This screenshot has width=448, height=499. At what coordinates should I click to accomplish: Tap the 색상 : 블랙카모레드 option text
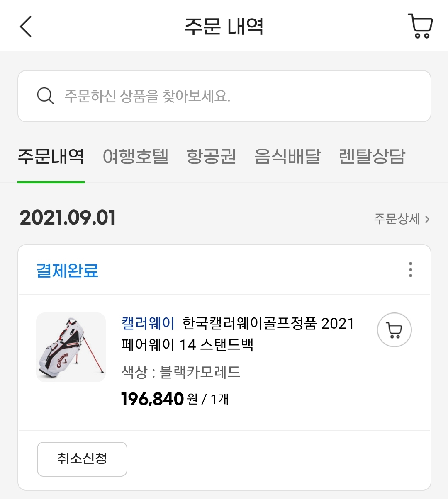[x=181, y=372]
